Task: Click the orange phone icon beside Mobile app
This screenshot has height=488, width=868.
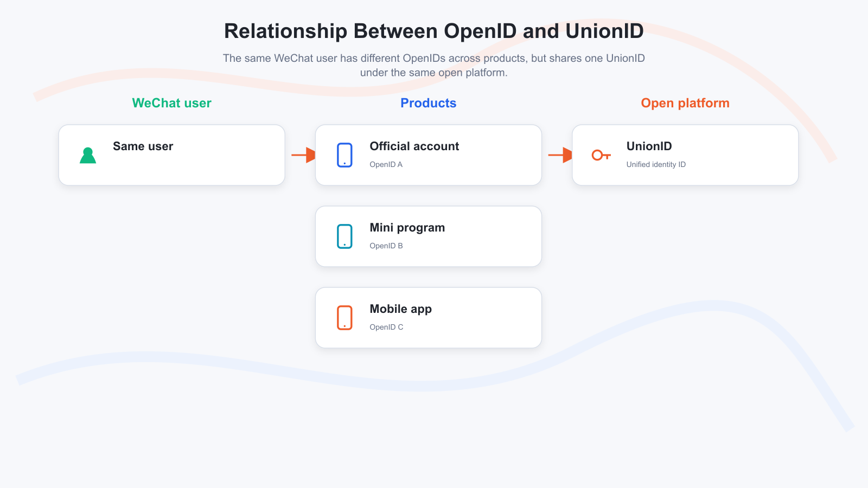Action: click(x=344, y=318)
